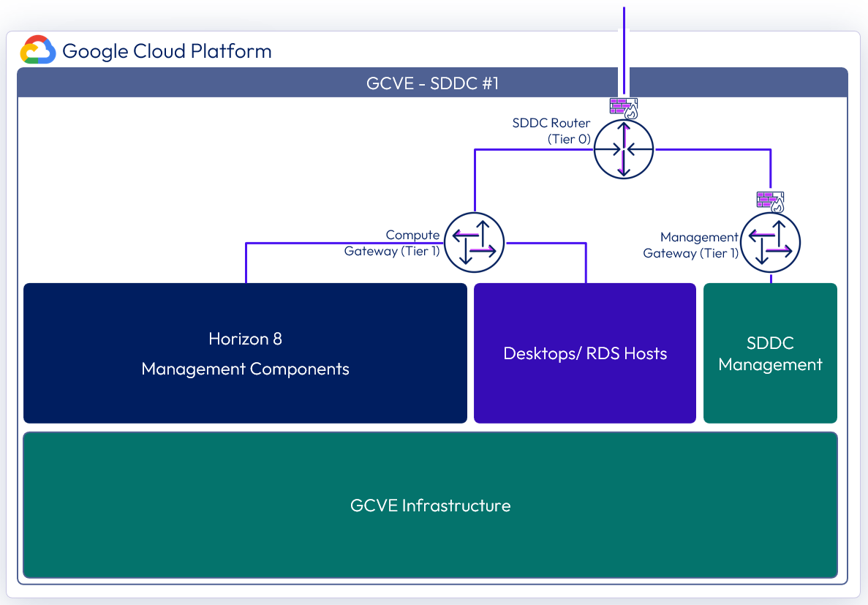Select the Desktops/ RDS Hosts block
The image size is (868, 605).
(585, 353)
